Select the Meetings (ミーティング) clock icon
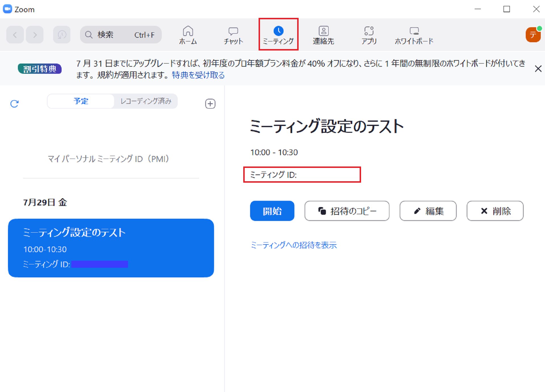 (x=278, y=31)
